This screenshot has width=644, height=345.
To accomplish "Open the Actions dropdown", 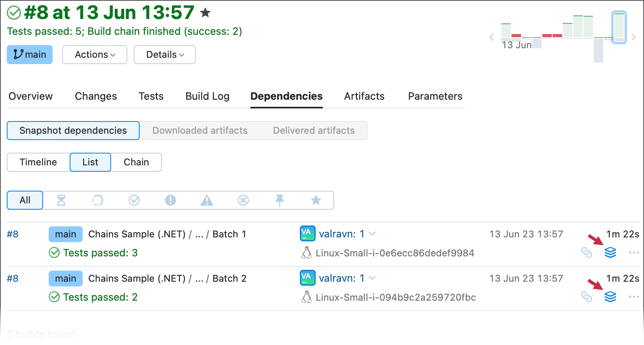I will (x=95, y=55).
